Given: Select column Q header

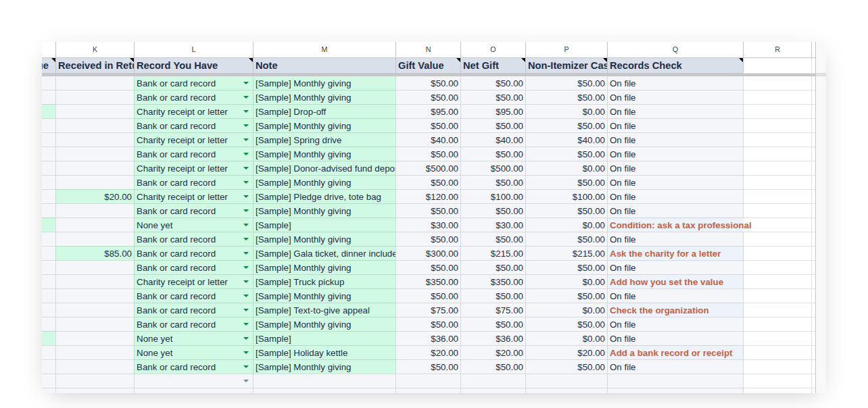Looking at the screenshot, I should [675, 49].
